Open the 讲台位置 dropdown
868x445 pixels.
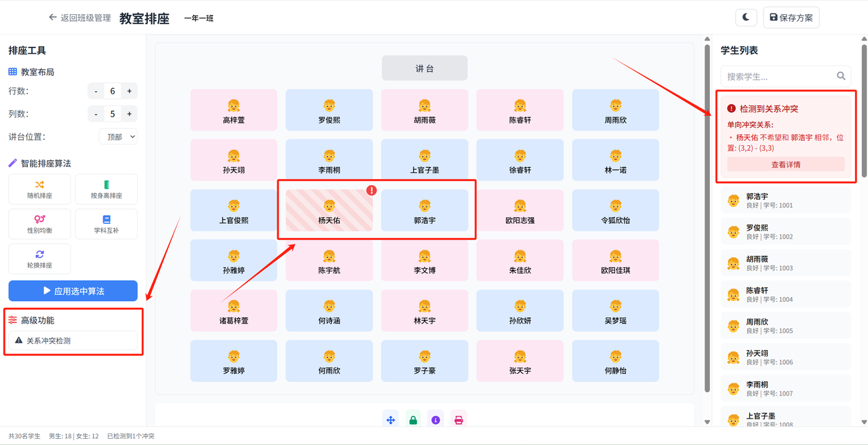(x=118, y=136)
